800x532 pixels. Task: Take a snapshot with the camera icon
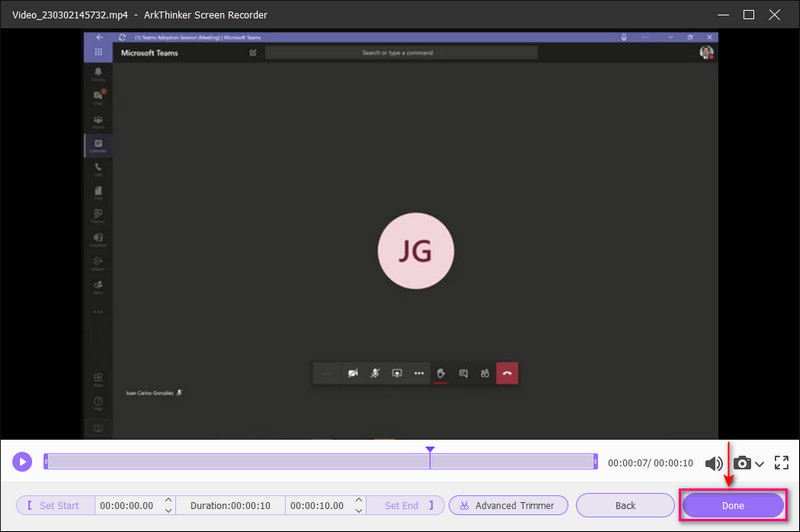(742, 463)
